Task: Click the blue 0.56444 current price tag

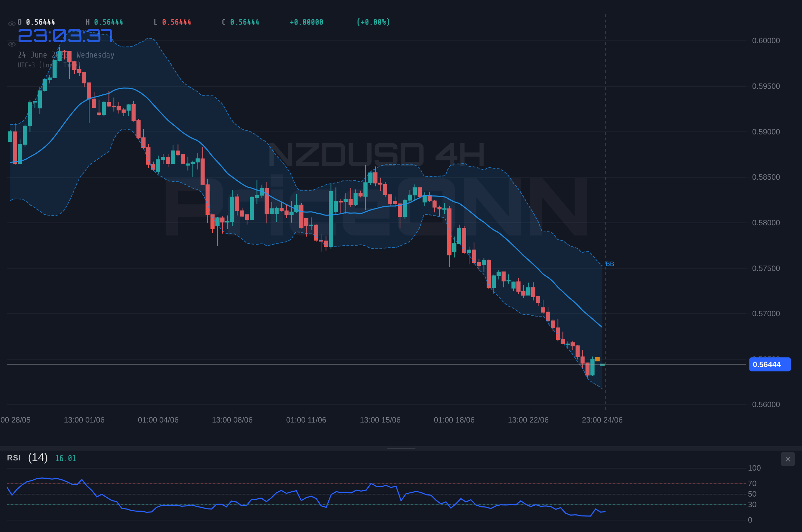Action: [x=770, y=364]
